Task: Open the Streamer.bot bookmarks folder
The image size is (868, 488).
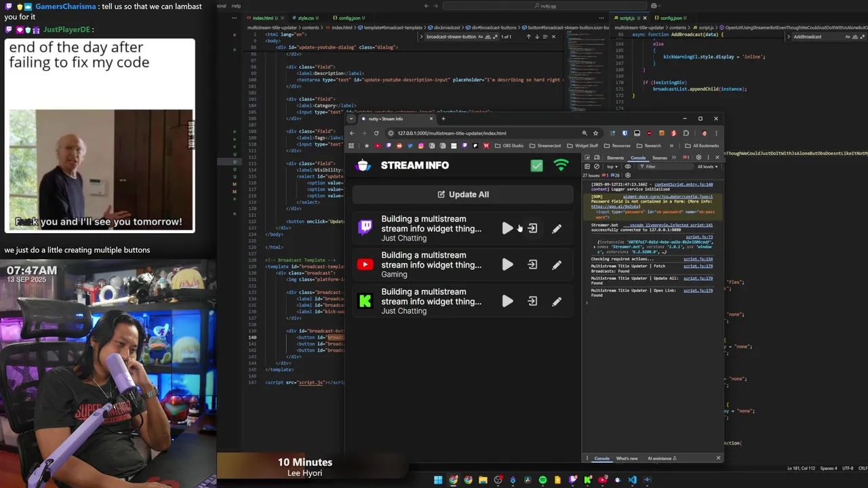Action: click(x=545, y=146)
